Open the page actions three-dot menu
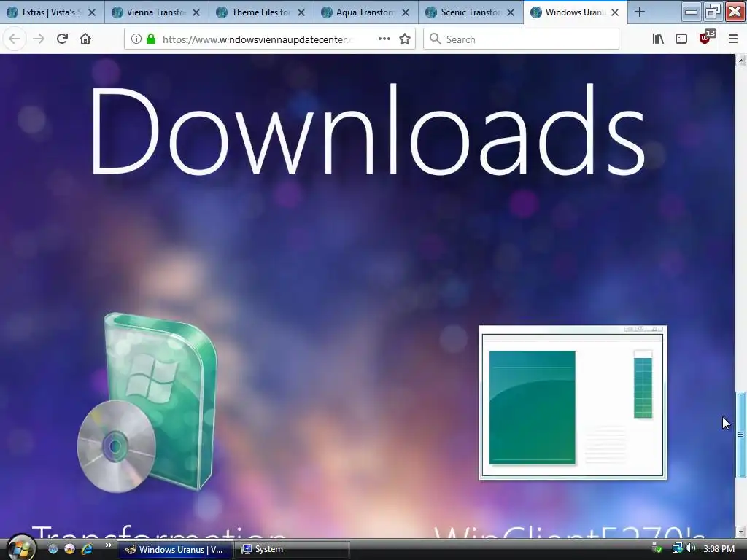This screenshot has height=560, width=747. point(384,39)
